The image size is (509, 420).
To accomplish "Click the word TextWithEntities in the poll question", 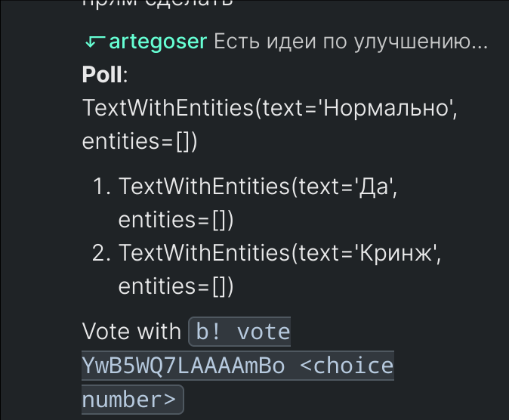I will (x=168, y=107).
